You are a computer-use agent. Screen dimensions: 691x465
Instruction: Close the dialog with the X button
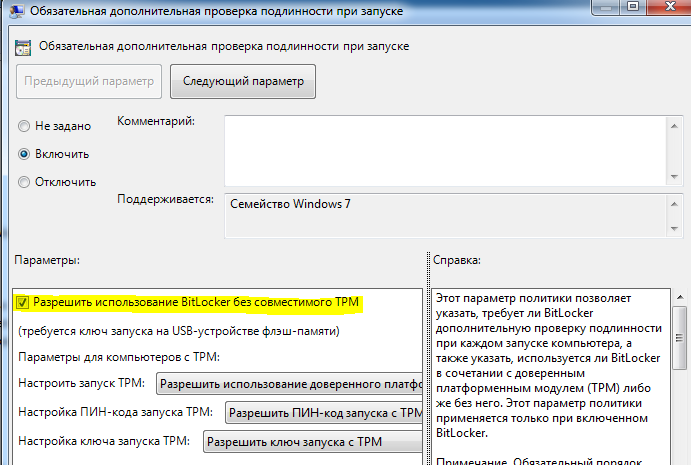tap(670, 7)
